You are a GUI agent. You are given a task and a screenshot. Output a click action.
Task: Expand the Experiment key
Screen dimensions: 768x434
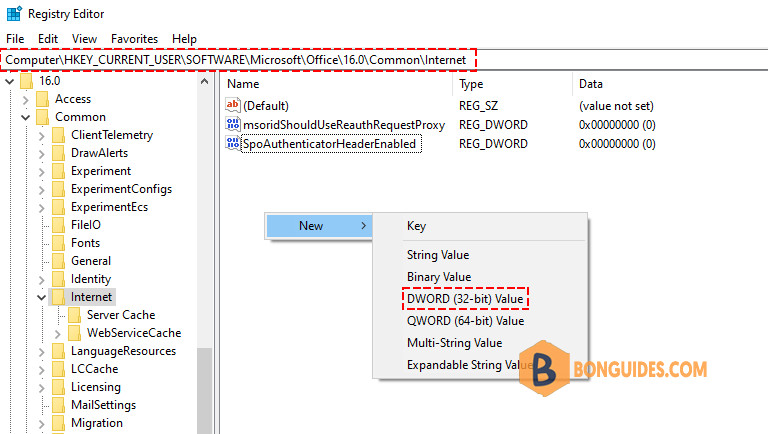point(42,172)
